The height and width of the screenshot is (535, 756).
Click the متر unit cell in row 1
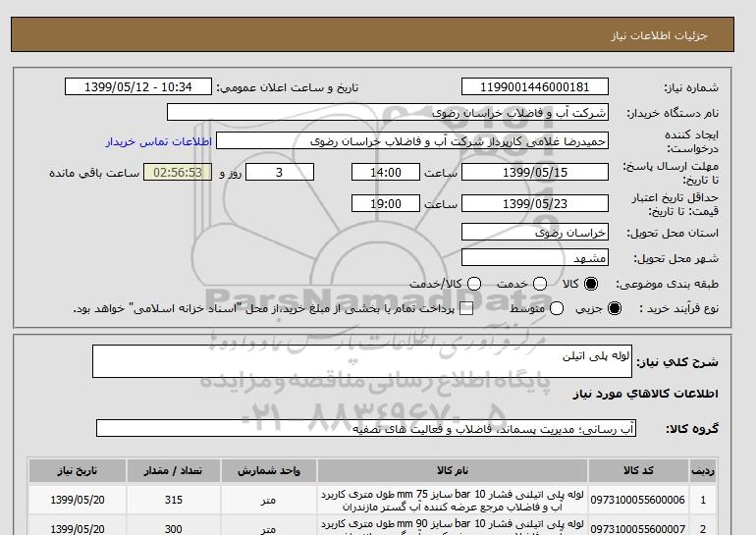(269, 500)
